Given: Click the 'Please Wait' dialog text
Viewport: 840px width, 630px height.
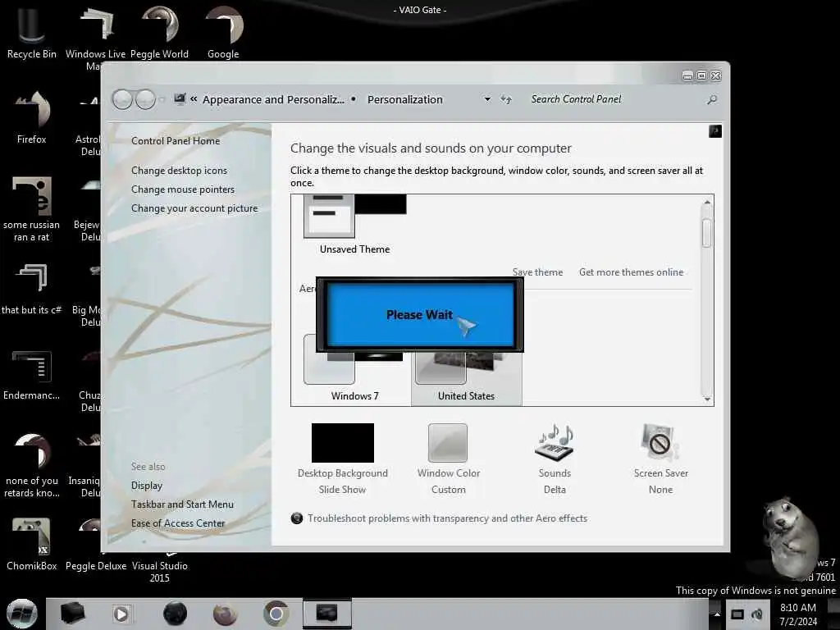Looking at the screenshot, I should [419, 315].
